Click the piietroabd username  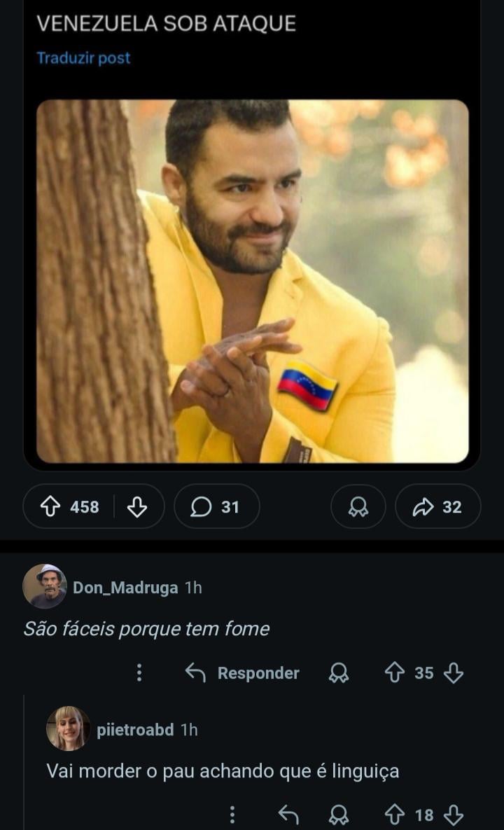pyautogui.click(x=135, y=730)
